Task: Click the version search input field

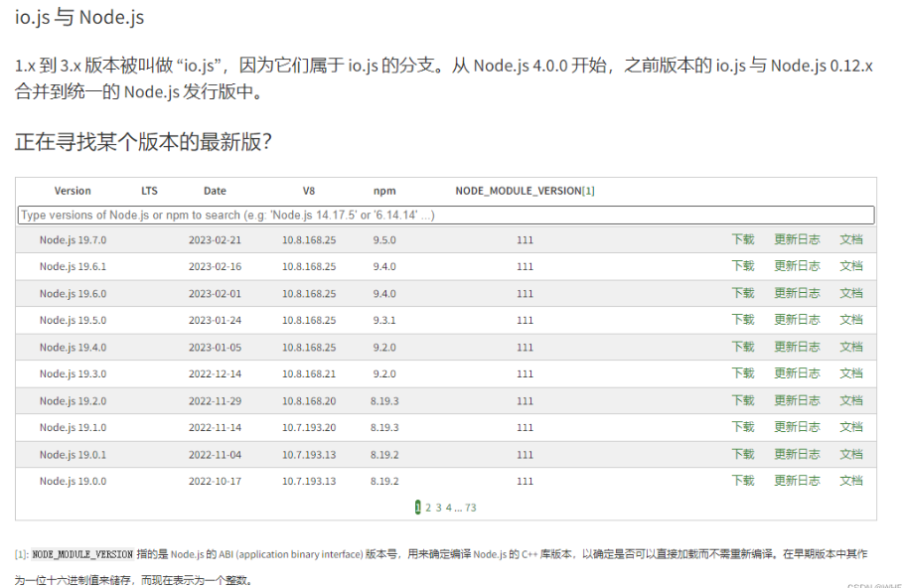Action: [446, 215]
